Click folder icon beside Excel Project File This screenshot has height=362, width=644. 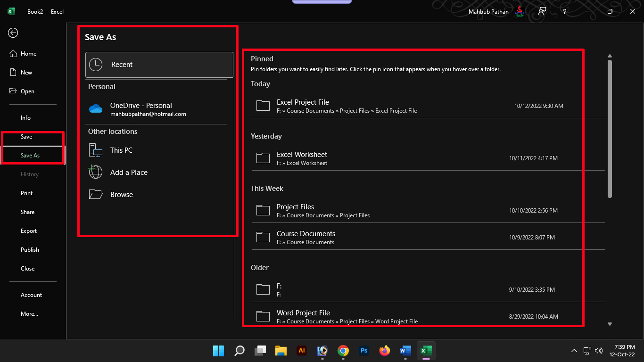(263, 106)
